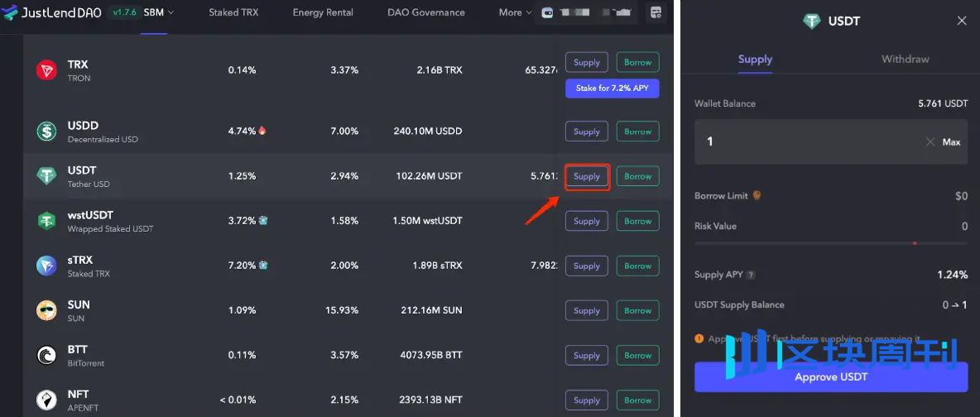The width and height of the screenshot is (980, 417).
Task: Click the 5.761 USDT wallet balance
Action: click(943, 103)
